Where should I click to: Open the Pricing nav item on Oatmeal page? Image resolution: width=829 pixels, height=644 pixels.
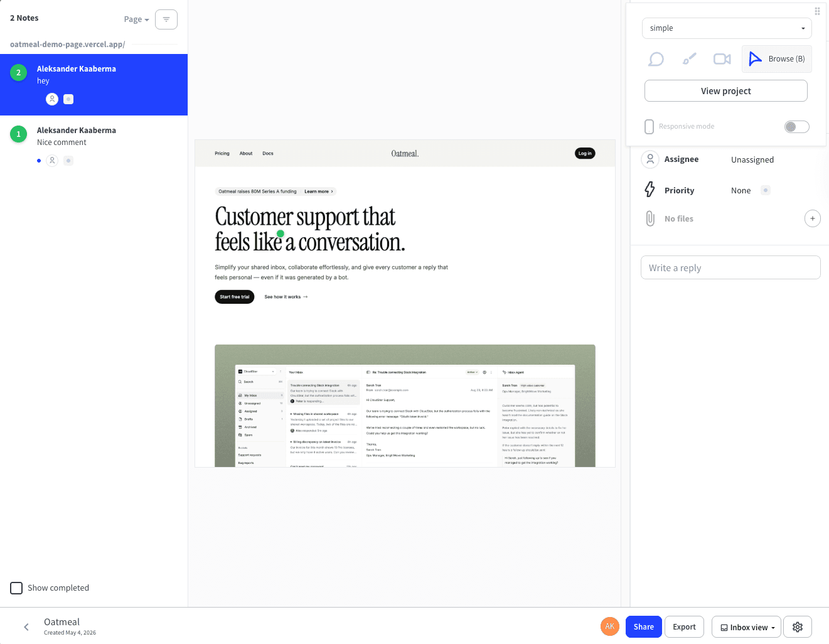pyautogui.click(x=222, y=153)
